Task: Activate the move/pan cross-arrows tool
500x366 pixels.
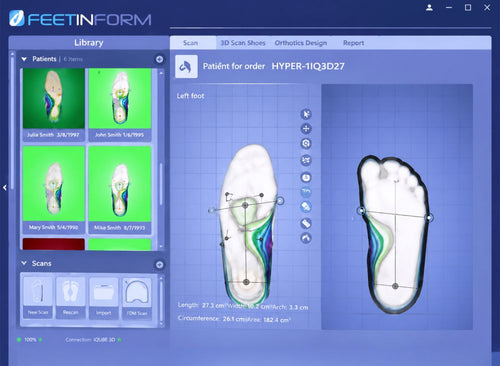Action: [306, 129]
